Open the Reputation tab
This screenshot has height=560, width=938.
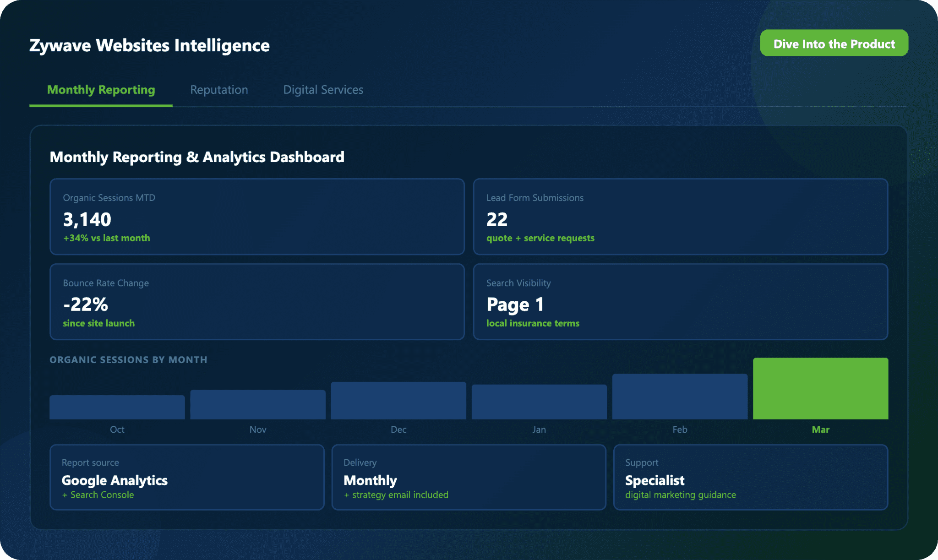[x=219, y=90]
